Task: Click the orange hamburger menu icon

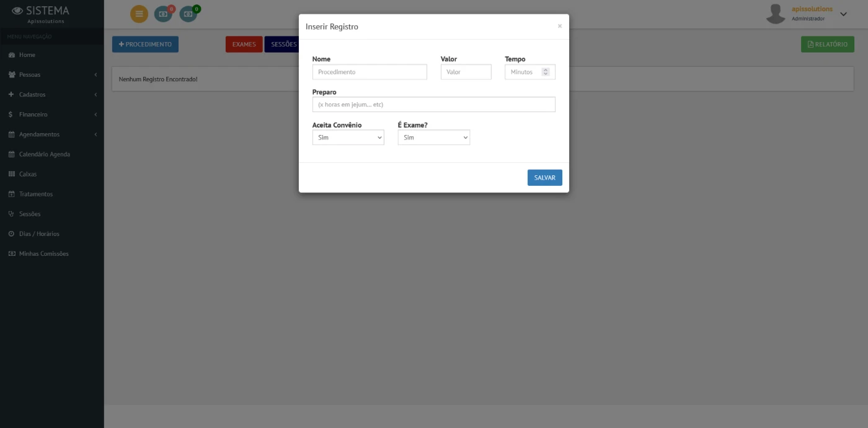Action: [139, 14]
